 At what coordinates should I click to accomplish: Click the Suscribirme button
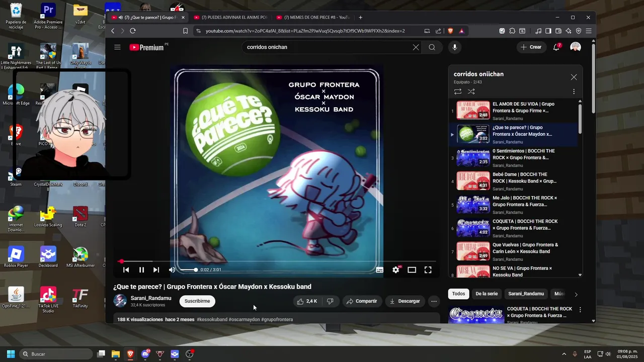click(197, 301)
